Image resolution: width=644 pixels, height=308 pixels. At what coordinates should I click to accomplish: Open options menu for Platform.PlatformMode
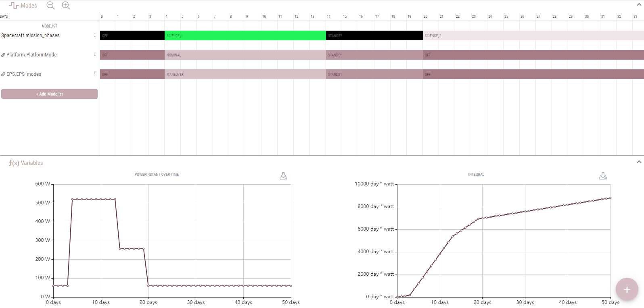point(95,54)
